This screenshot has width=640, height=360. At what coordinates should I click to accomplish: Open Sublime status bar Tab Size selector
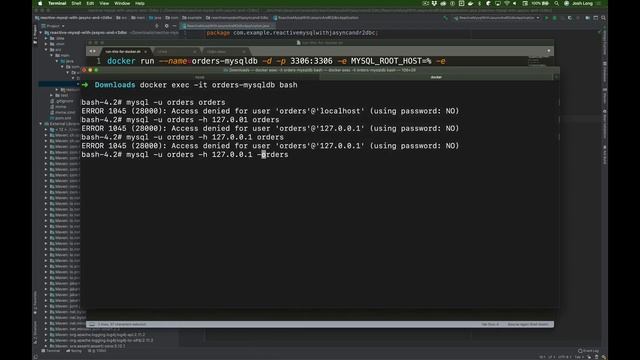click(490, 324)
